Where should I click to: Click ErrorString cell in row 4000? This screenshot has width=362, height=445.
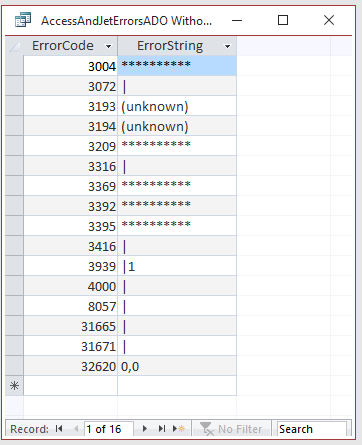tap(177, 286)
